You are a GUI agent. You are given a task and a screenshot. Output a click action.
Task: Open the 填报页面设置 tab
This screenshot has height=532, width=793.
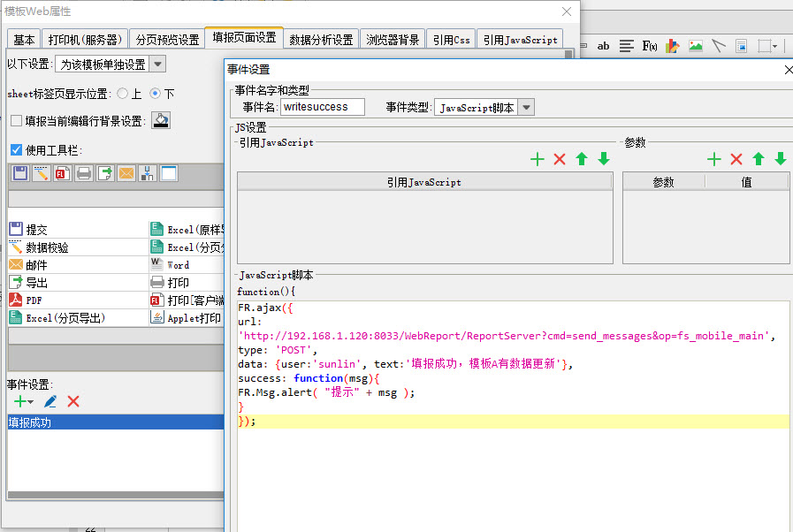pos(244,37)
